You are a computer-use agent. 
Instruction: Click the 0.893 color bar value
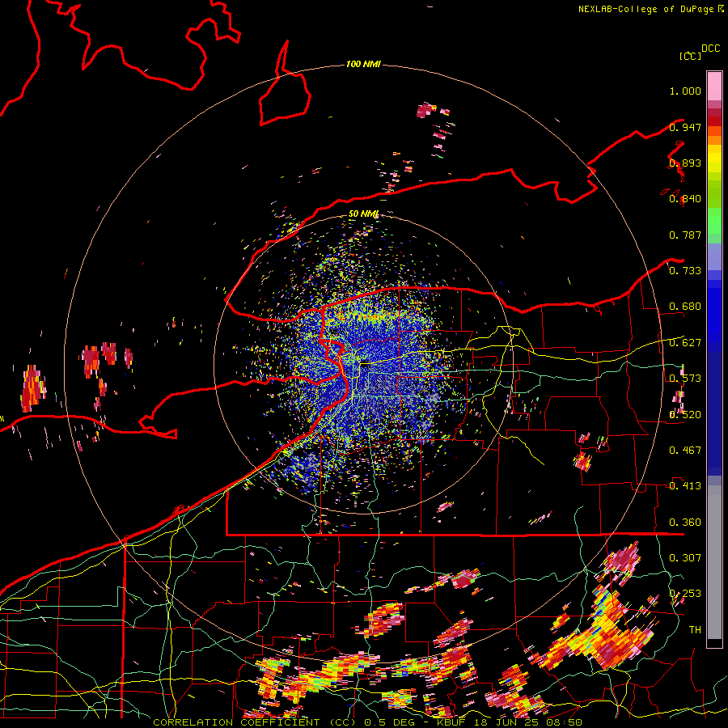[685, 163]
